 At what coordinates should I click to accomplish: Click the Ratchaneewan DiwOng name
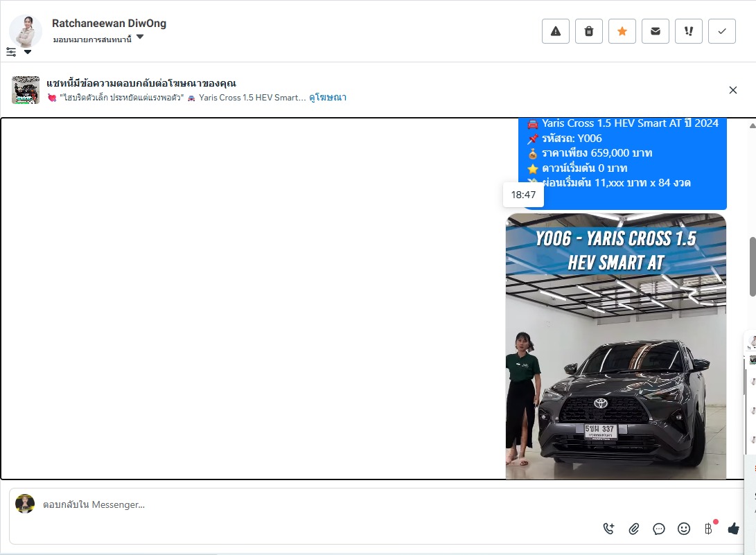coord(109,23)
